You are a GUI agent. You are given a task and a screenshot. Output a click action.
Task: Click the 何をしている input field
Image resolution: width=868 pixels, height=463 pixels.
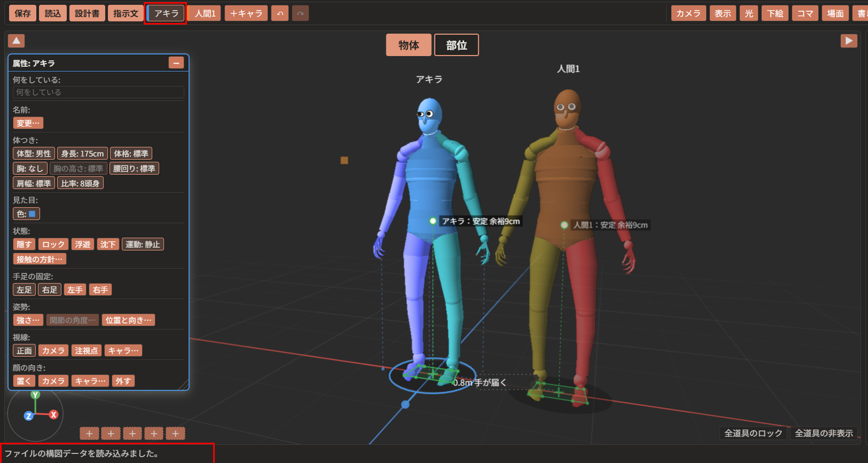98,92
